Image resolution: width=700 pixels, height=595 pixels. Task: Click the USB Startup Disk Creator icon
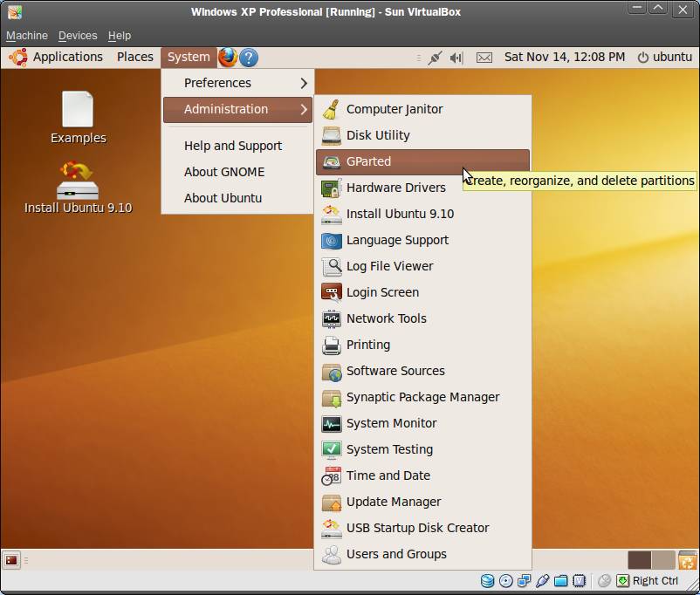pos(331,528)
